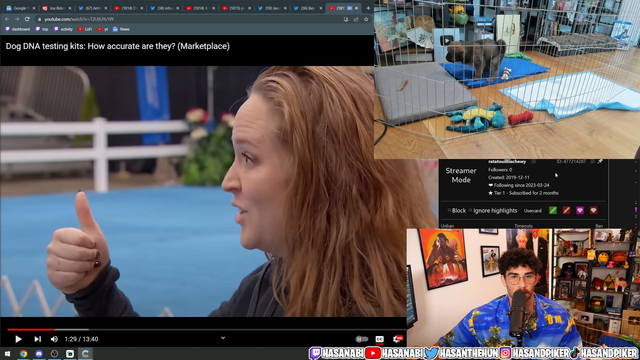Reload the current page
This screenshot has height=360, width=640.
27,19
